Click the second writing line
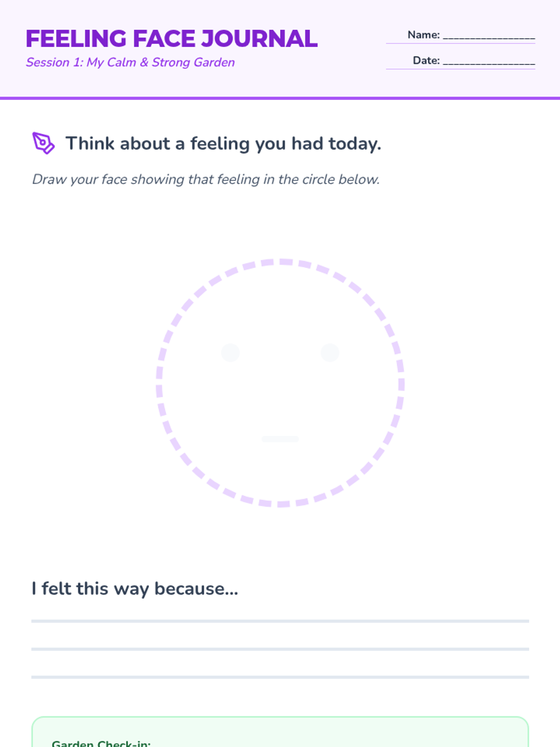 point(280,649)
